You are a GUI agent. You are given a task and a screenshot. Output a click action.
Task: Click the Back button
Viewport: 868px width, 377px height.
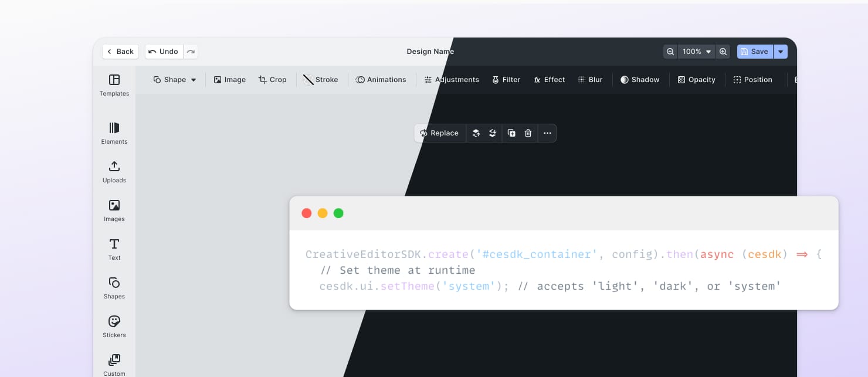(120, 52)
